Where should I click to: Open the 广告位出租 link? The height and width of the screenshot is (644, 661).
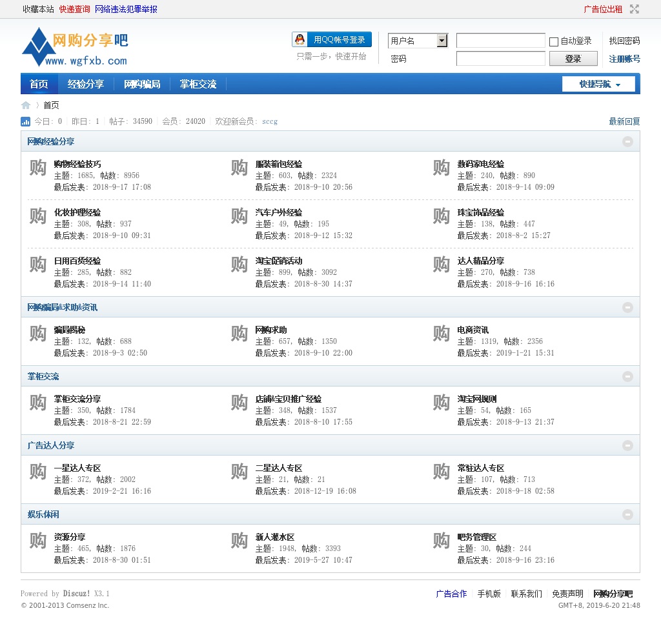(x=603, y=9)
